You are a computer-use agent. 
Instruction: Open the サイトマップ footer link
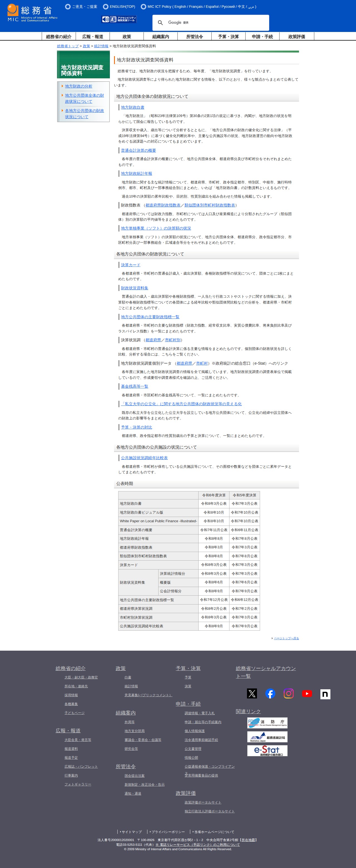coord(132,832)
